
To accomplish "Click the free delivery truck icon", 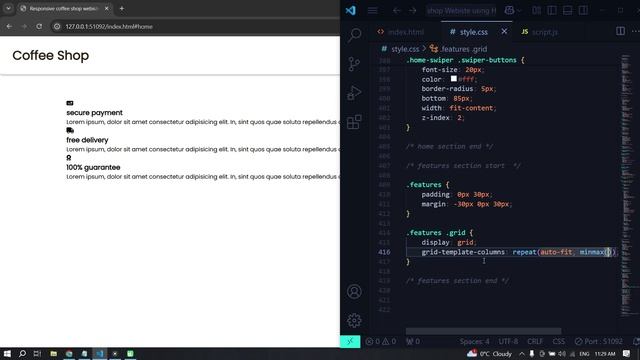I will point(70,130).
